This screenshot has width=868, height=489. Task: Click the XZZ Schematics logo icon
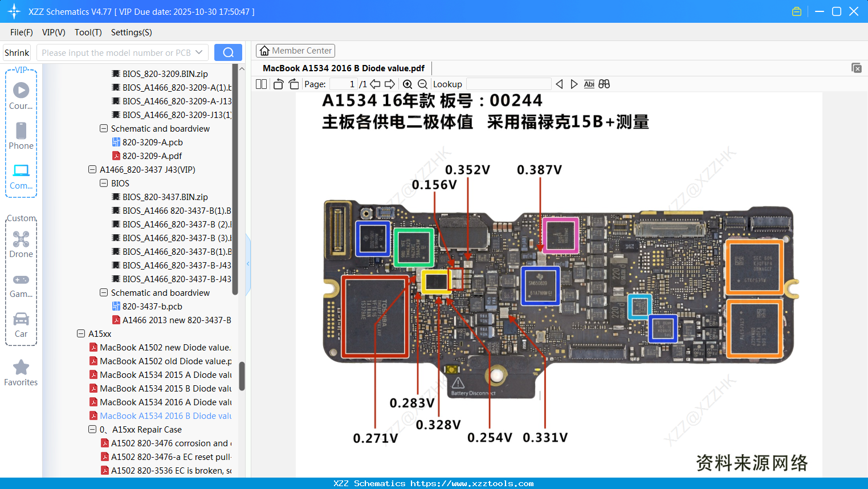pos(14,11)
